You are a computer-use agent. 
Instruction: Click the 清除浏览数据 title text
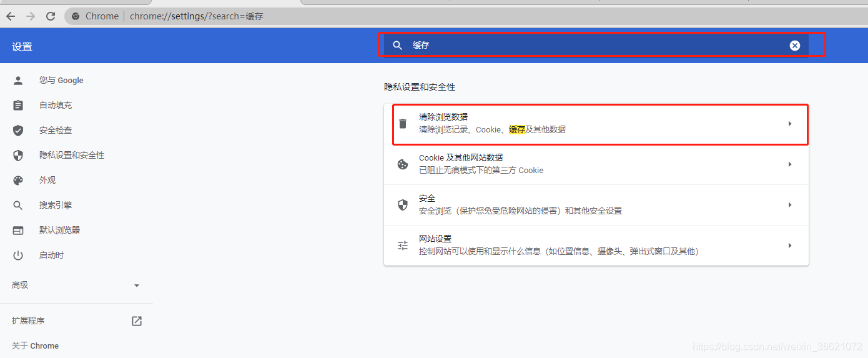click(x=443, y=117)
